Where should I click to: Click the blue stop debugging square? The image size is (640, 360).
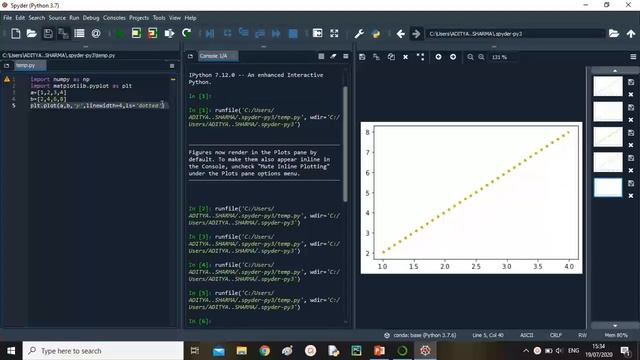[x=293, y=33]
